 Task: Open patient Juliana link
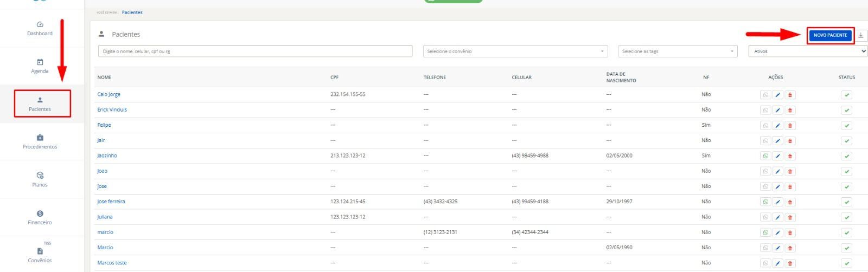tap(105, 217)
